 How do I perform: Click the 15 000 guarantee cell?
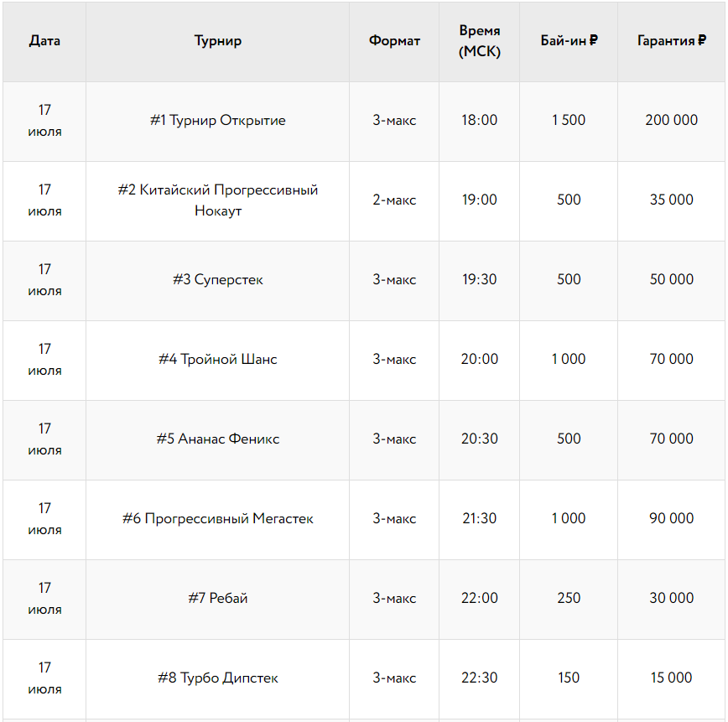click(x=671, y=678)
